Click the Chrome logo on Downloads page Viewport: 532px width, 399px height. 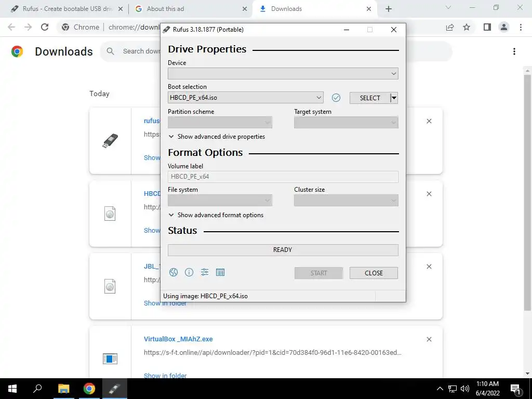pos(17,51)
